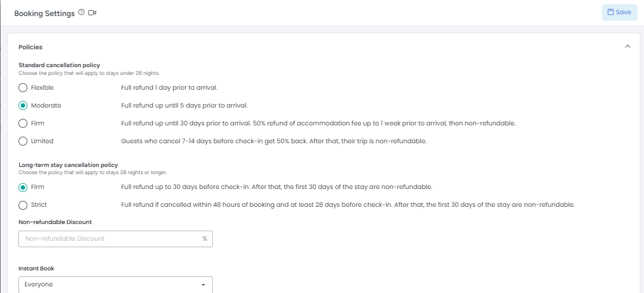Choose the Firm long-term stay policy
This screenshot has height=293, width=644.
click(23, 187)
